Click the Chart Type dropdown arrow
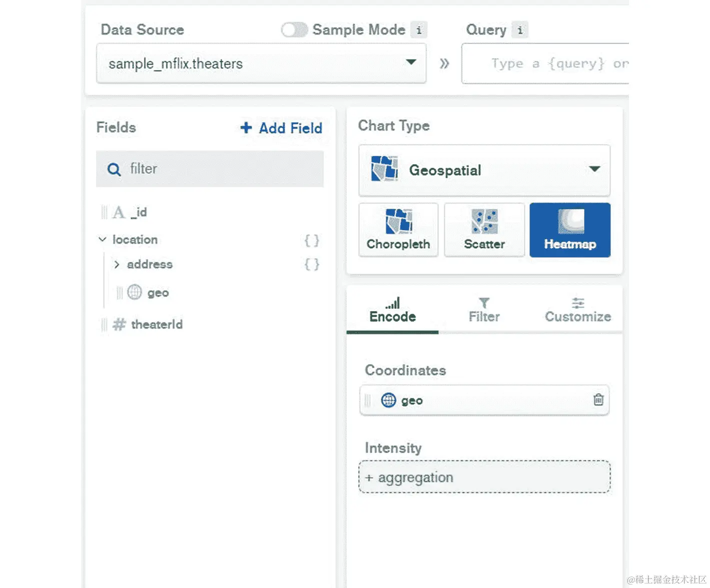 (x=594, y=169)
